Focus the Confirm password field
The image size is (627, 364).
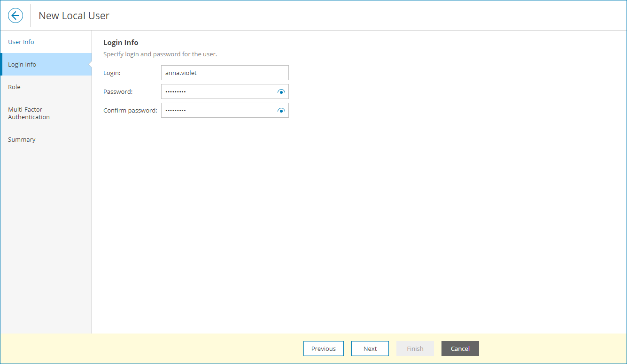(x=216, y=110)
